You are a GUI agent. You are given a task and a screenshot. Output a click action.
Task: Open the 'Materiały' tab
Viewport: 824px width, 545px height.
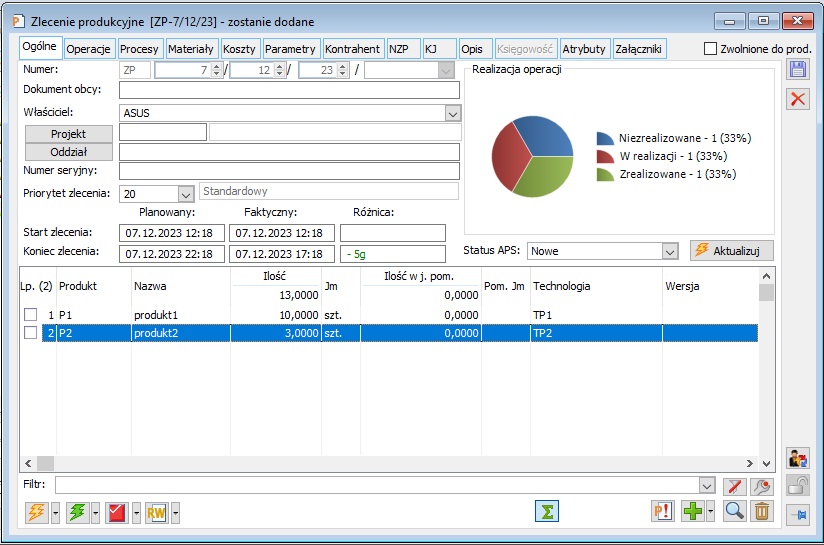click(190, 49)
